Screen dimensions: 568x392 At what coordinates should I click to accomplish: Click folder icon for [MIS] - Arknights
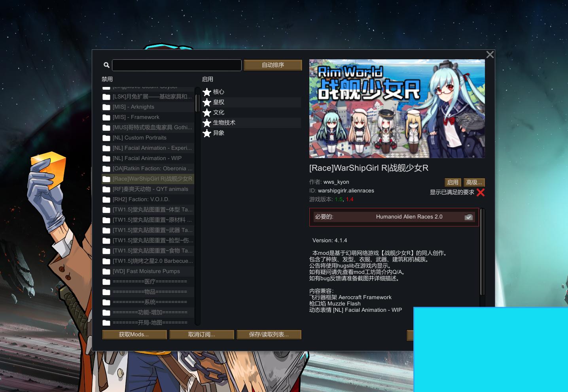click(x=106, y=107)
